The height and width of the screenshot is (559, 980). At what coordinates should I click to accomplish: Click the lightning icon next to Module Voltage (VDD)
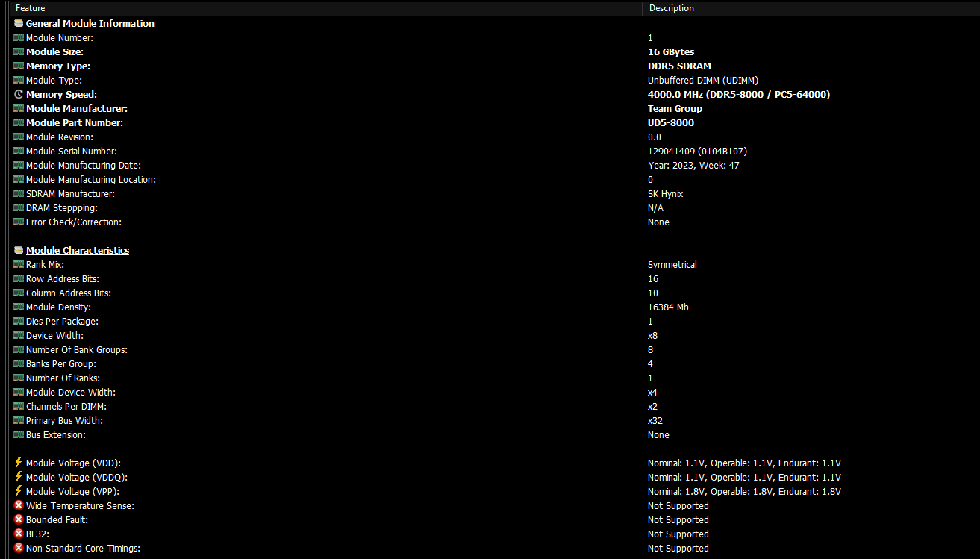click(19, 463)
